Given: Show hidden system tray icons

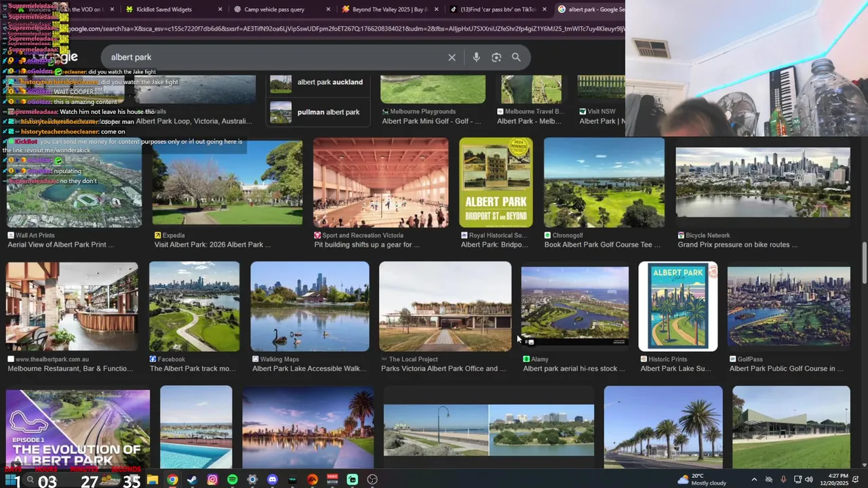Looking at the screenshot, I should click(754, 480).
